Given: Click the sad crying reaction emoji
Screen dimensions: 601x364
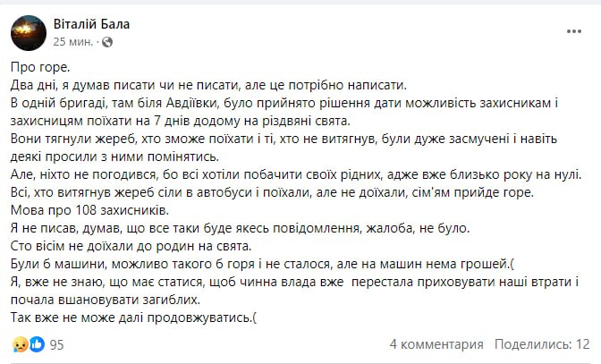Looking at the screenshot, I should click(19, 343).
